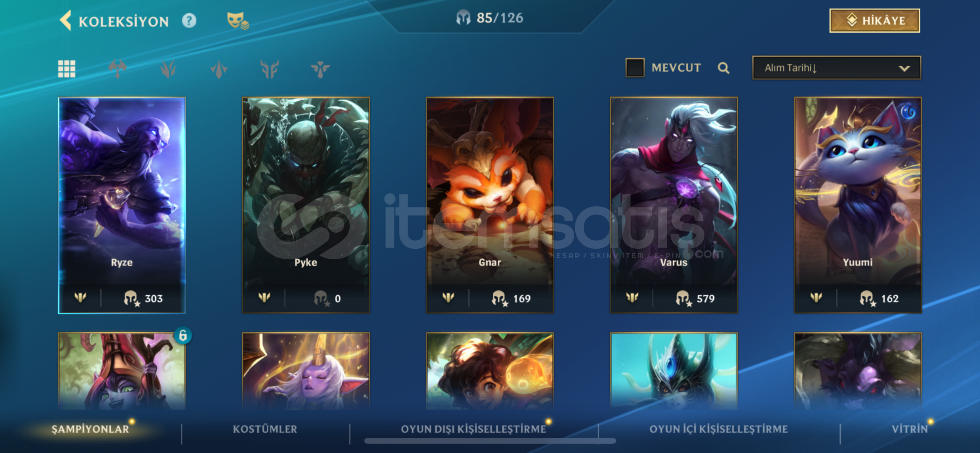Filter by the second role icon
The height and width of the screenshot is (453, 980).
168,69
